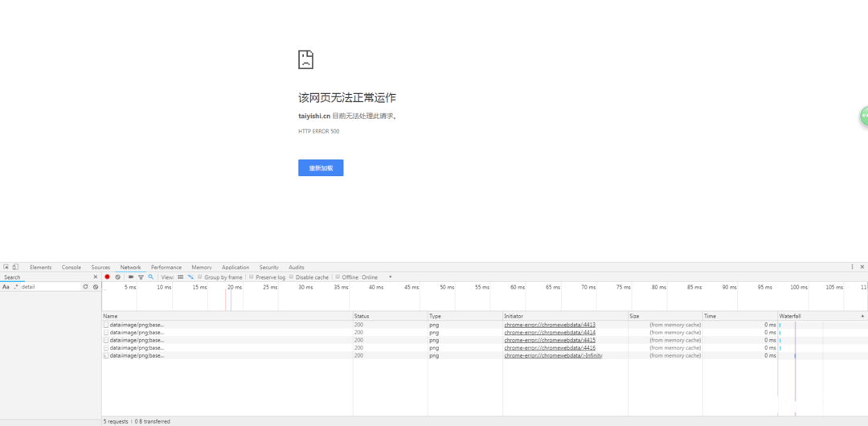The width and height of the screenshot is (868, 426).
Task: Sort by the Initiator column header
Action: pyautogui.click(x=565, y=316)
